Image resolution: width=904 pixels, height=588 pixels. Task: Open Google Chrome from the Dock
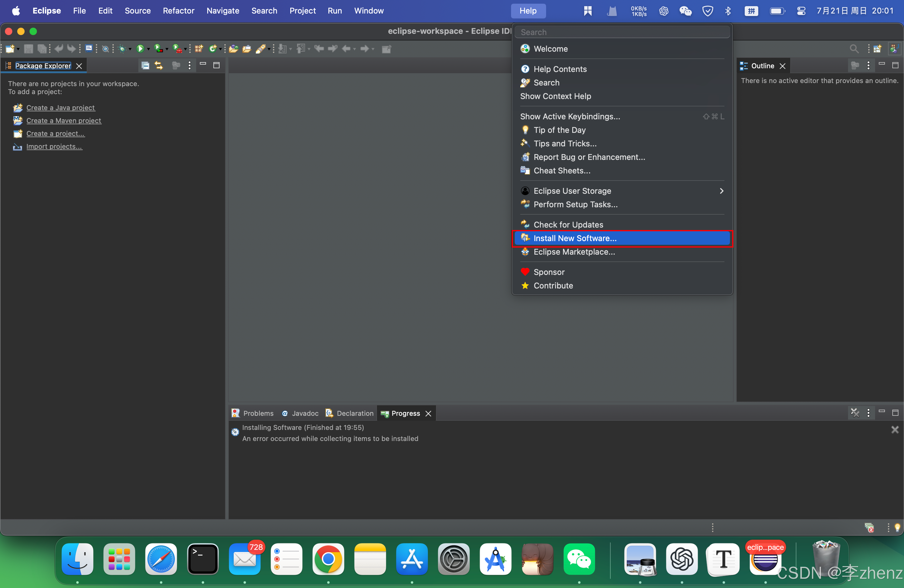point(328,559)
